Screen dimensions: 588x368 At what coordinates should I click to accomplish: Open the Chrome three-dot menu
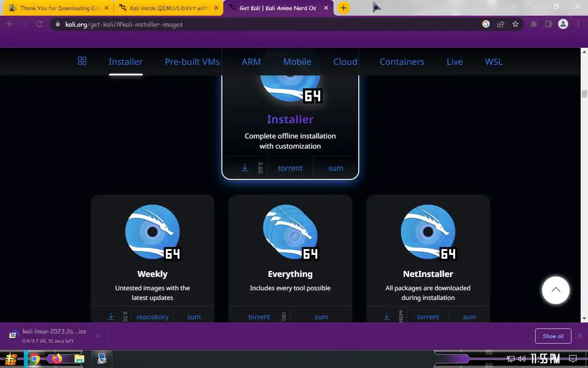578,24
